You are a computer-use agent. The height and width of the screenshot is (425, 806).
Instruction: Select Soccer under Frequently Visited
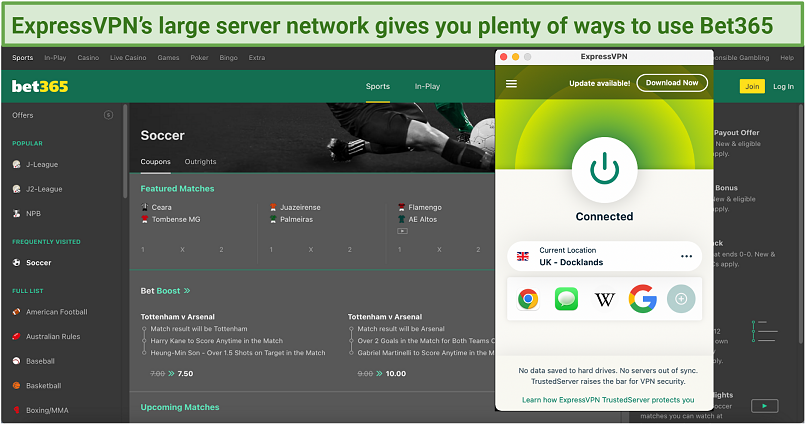coord(39,263)
